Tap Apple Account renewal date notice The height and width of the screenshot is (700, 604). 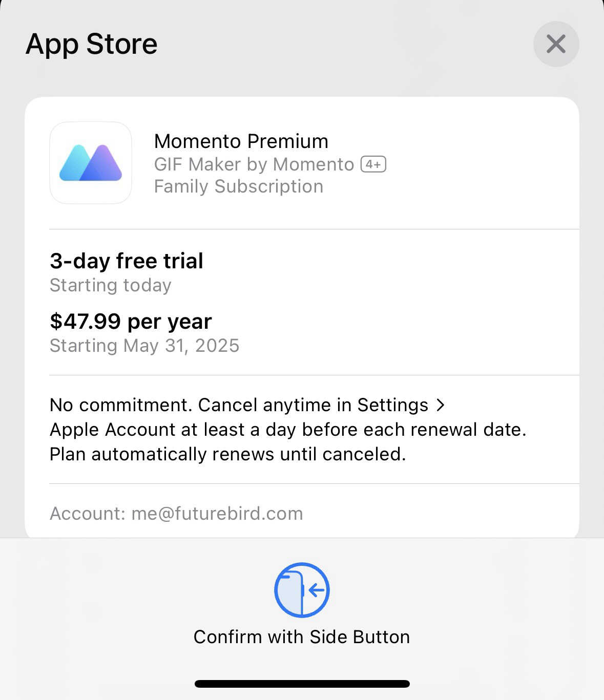[288, 430]
